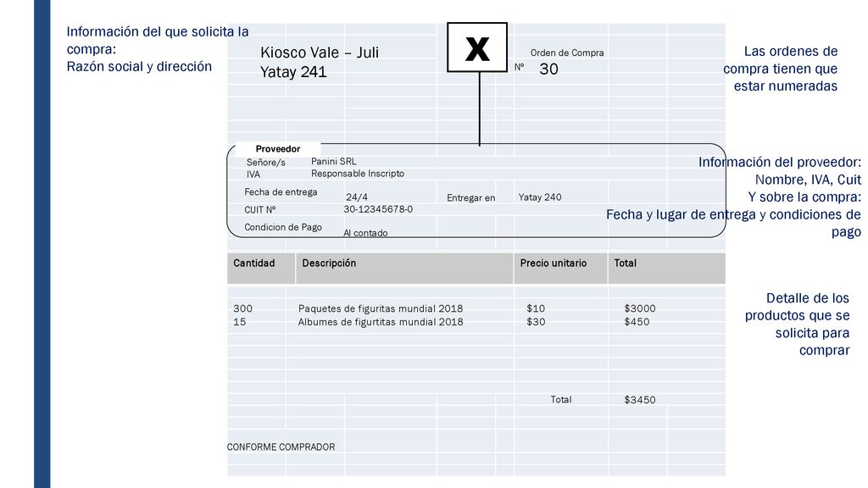
Task: Click the Orden de Compra title
Action: click(x=567, y=53)
